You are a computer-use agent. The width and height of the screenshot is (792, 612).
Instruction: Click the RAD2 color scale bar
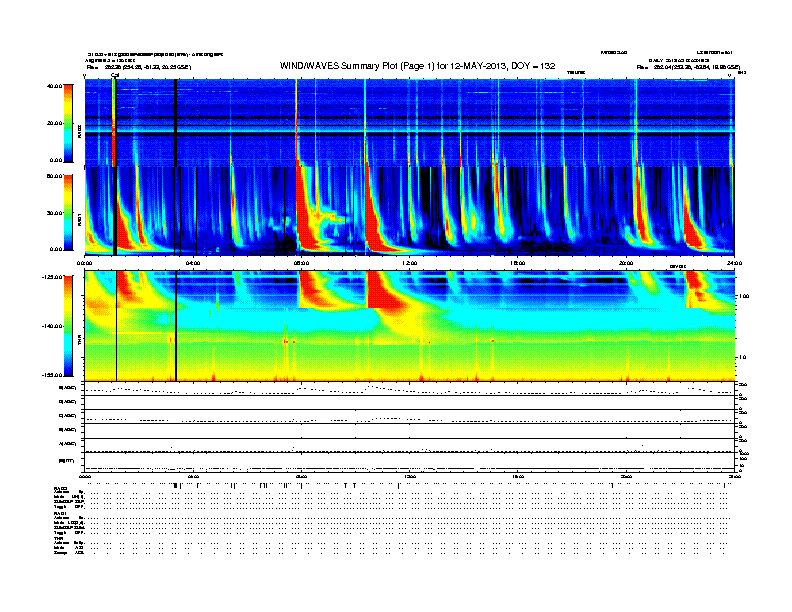click(68, 123)
